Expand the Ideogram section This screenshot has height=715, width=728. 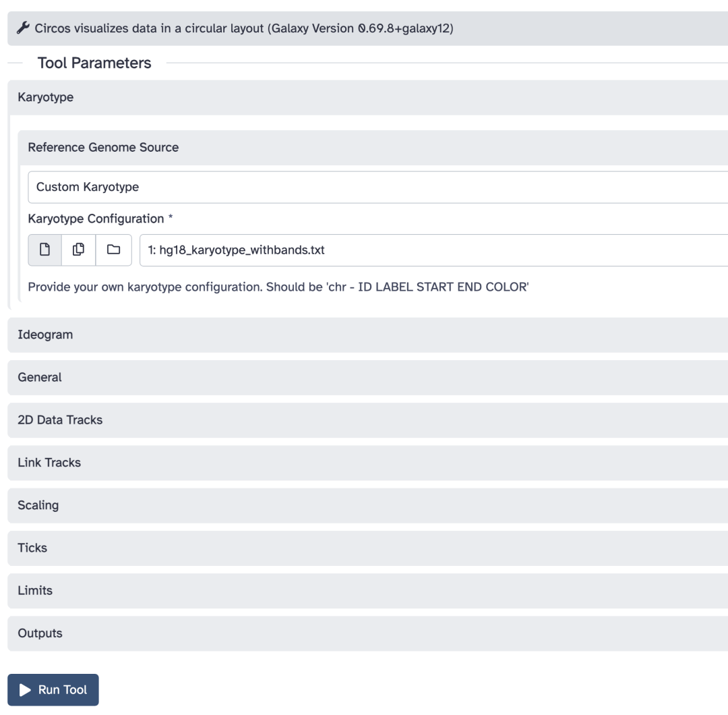[x=368, y=335]
